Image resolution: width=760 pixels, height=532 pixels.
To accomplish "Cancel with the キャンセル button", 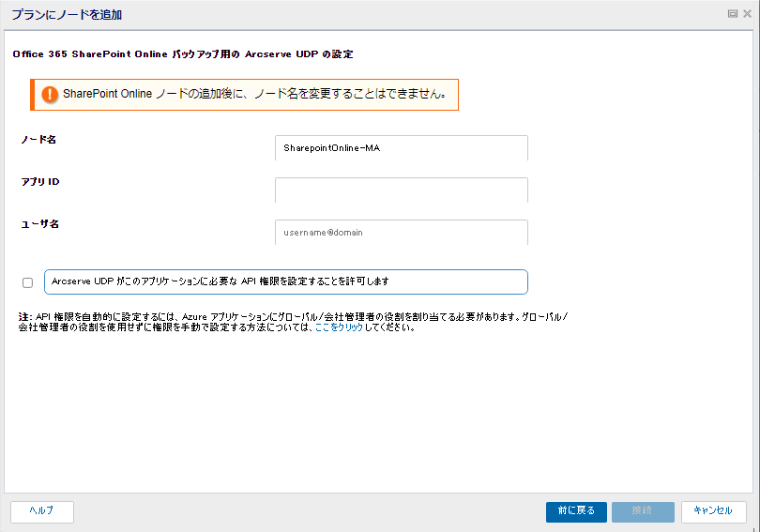I will (x=713, y=511).
